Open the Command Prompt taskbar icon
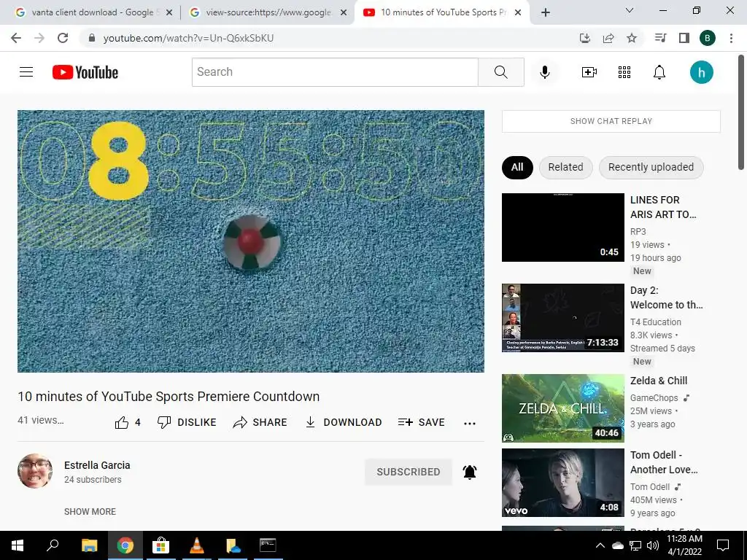 click(268, 545)
